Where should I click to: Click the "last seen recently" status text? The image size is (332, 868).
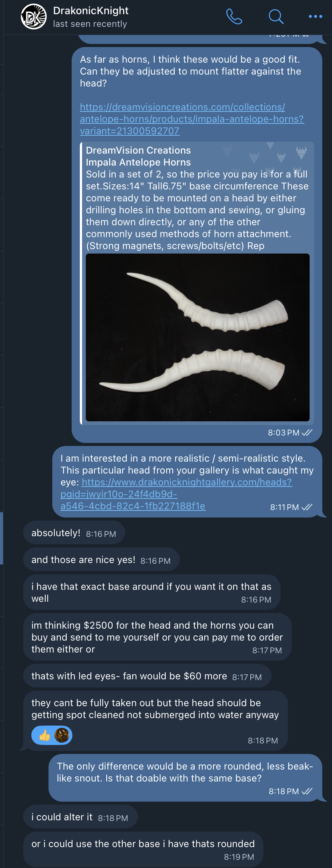click(x=90, y=24)
